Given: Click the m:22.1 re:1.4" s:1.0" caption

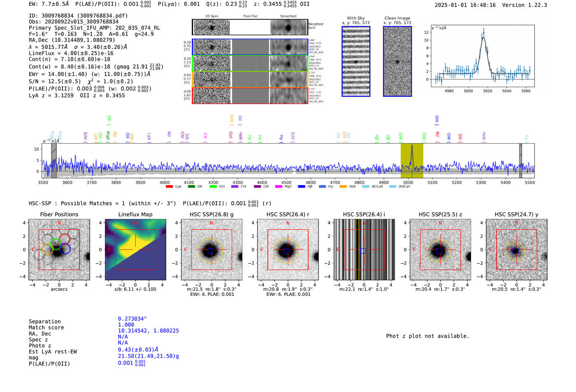Looking at the screenshot, I should click(x=364, y=289).
